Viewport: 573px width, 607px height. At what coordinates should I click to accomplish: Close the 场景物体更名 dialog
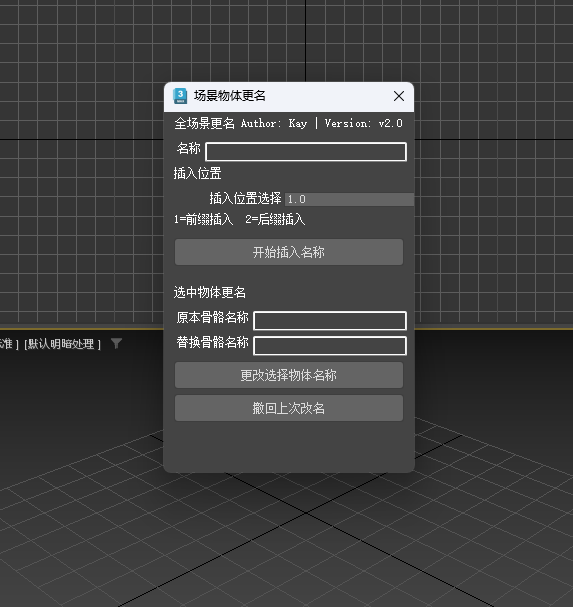(399, 96)
